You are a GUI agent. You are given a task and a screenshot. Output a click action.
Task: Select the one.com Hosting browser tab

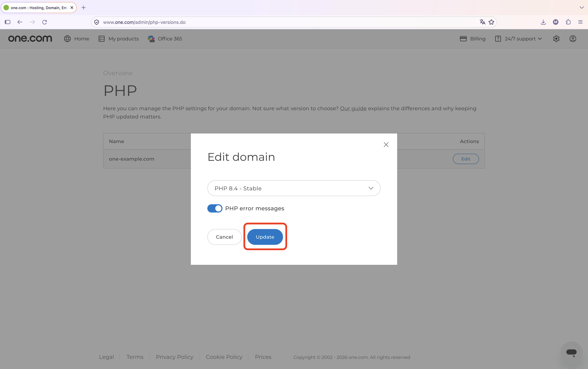(39, 8)
